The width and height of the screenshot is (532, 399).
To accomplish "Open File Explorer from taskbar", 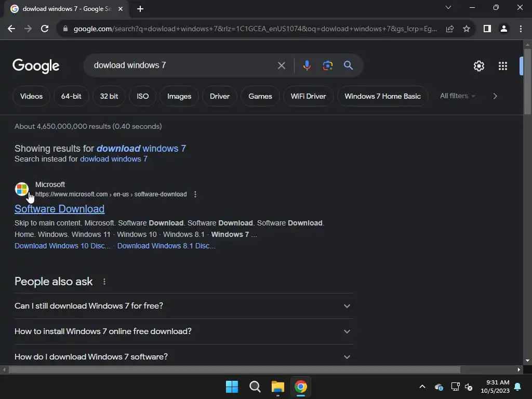I will click(x=278, y=387).
